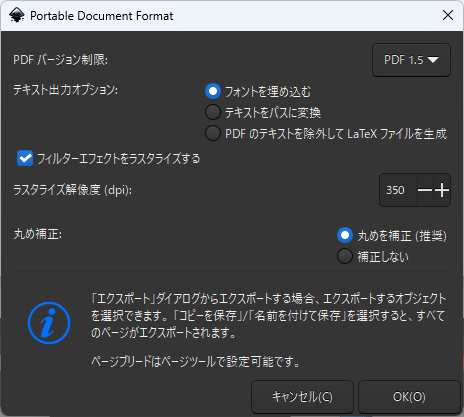Decrease rasterize dpi with minus button
The height and width of the screenshot is (417, 464).
tap(425, 190)
